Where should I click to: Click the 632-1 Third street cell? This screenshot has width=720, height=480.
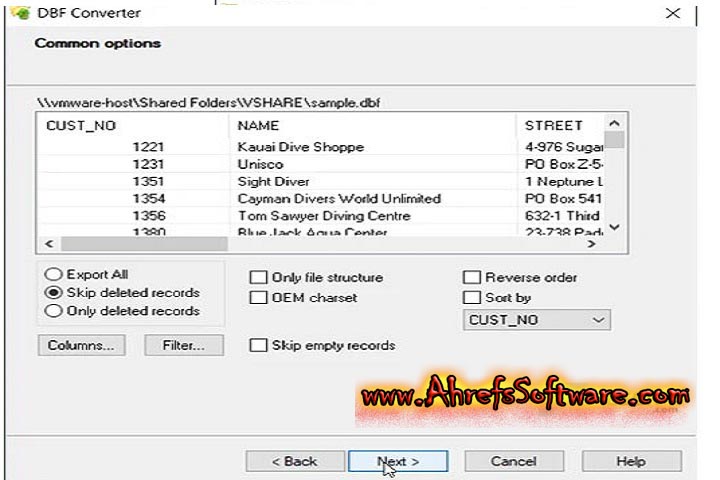(562, 216)
